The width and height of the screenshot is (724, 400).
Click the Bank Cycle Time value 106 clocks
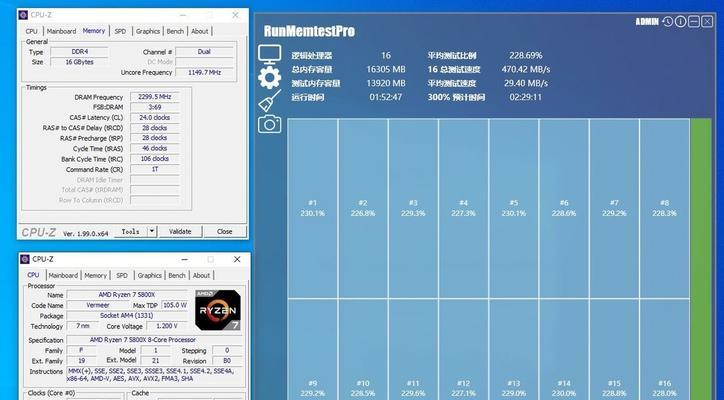155,159
